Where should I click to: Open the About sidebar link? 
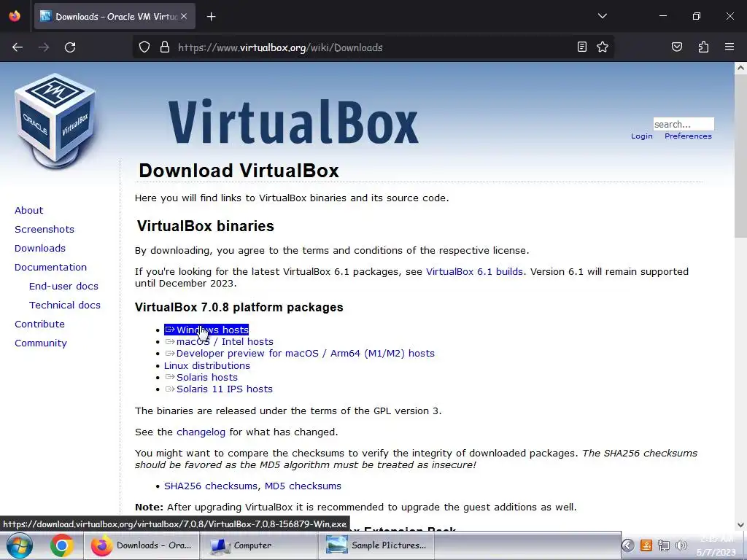point(28,211)
